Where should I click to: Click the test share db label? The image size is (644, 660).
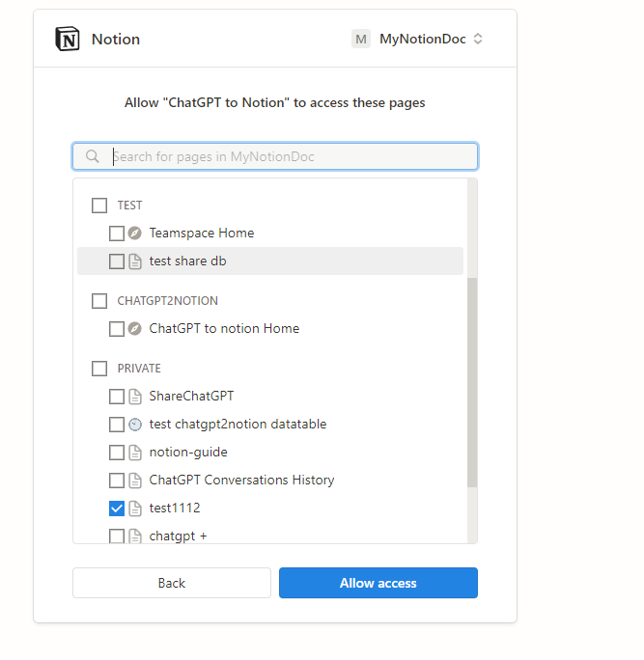188,261
